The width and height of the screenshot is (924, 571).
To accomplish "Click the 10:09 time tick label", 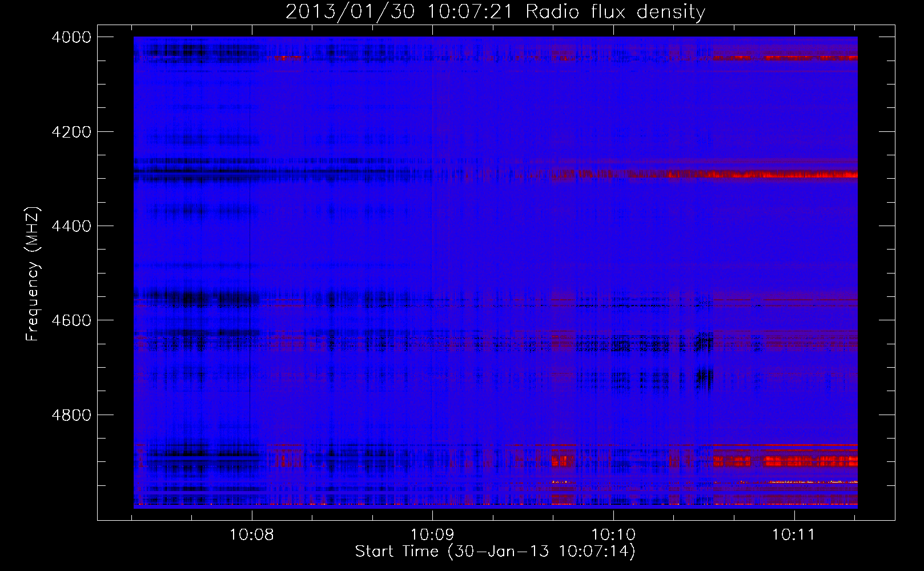I will pos(432,535).
